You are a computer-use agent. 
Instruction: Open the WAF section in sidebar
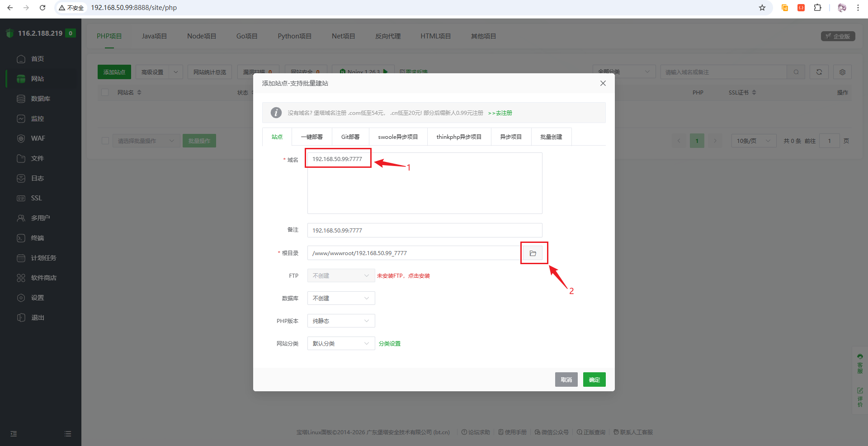coord(38,138)
